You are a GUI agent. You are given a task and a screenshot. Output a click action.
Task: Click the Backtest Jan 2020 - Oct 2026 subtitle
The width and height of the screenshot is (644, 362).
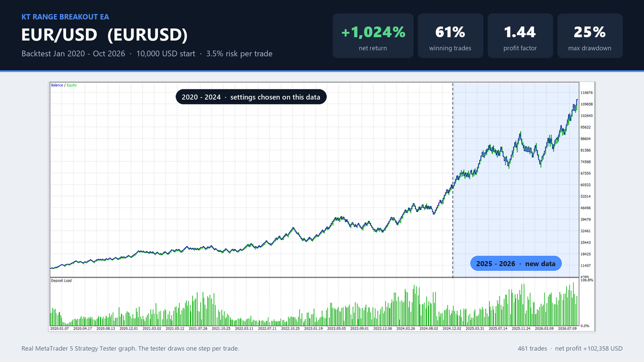[x=147, y=54]
